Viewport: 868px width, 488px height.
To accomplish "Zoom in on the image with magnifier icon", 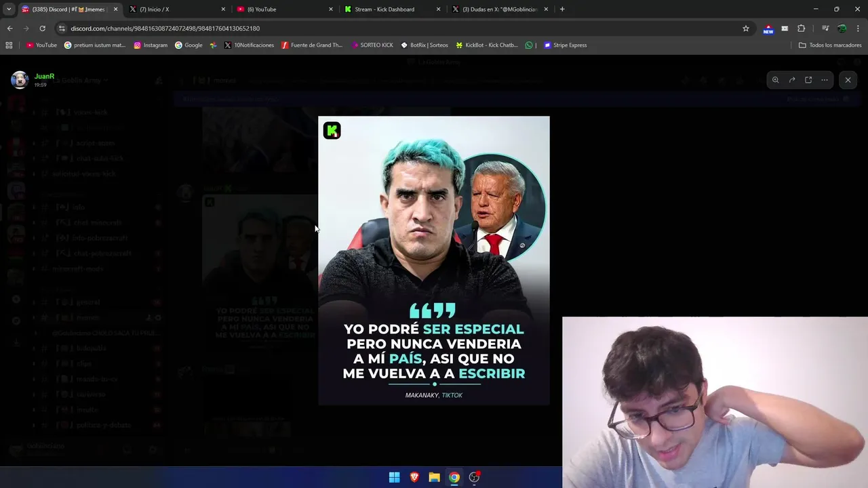I will (x=775, y=80).
